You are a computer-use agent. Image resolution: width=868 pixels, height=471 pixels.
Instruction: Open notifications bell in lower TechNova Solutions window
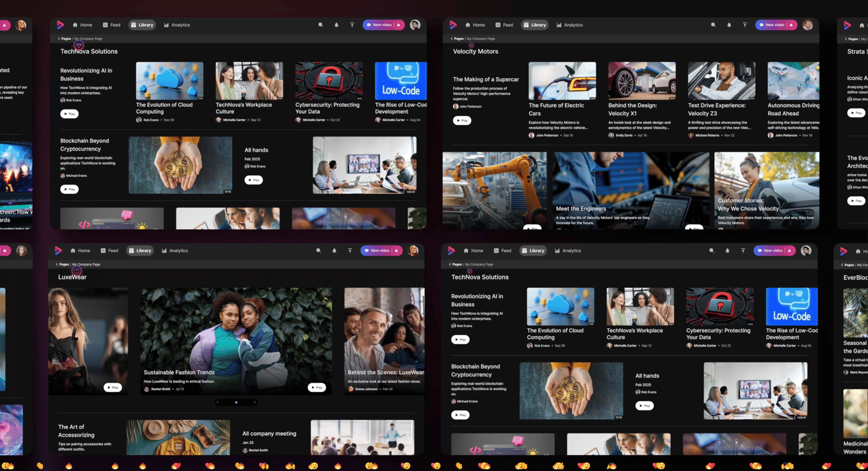(x=727, y=251)
